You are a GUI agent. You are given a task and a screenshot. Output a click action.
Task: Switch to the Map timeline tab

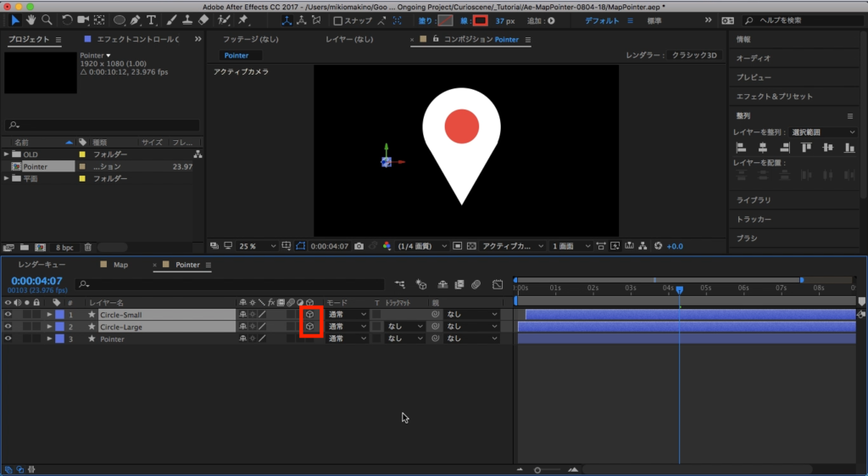[120, 265]
